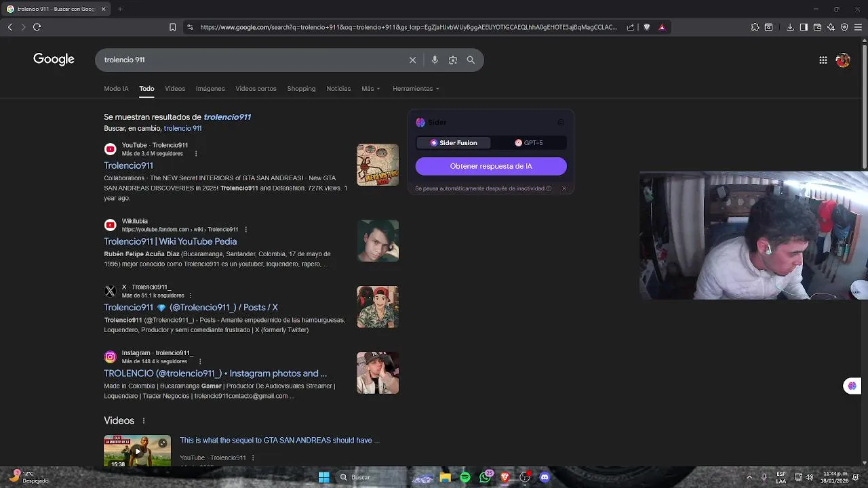The height and width of the screenshot is (488, 868).
Task: Open Brave Rewards triangle icon
Action: (662, 27)
